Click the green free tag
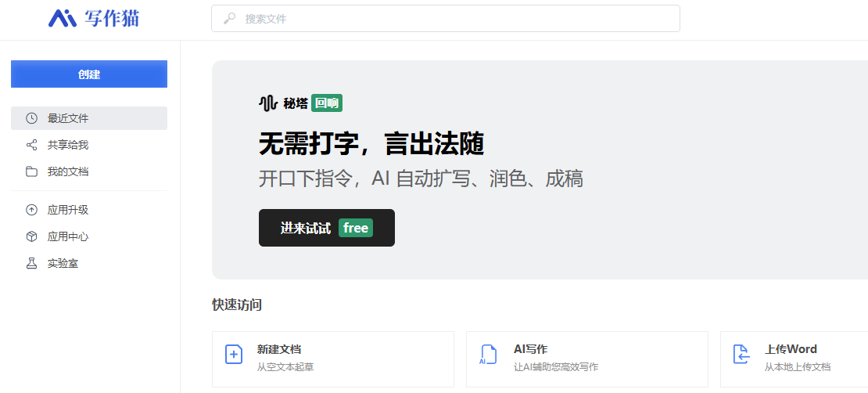The height and width of the screenshot is (393, 868). click(x=356, y=228)
